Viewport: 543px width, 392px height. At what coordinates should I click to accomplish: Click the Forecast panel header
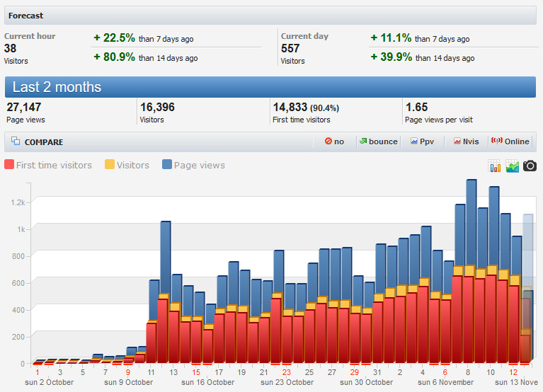tap(270, 16)
